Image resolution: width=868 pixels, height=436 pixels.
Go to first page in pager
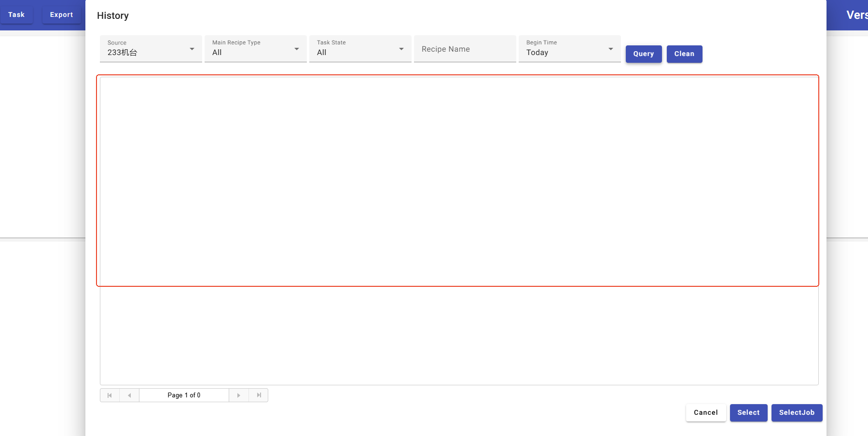[x=110, y=395]
